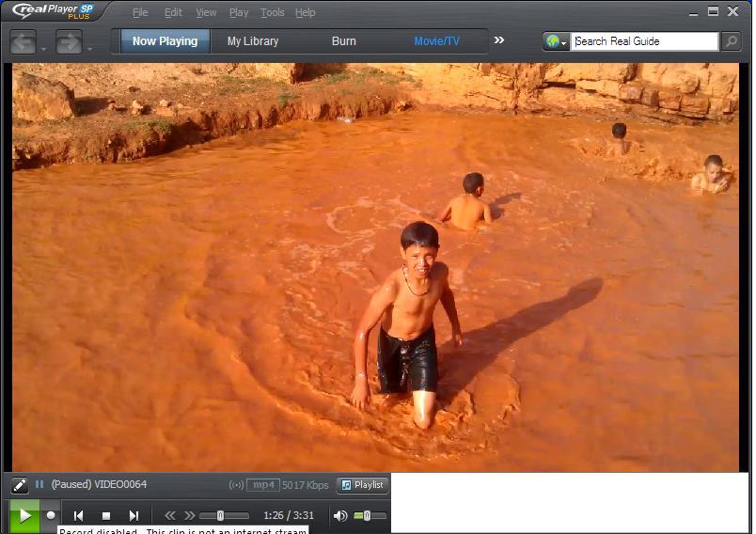Toggle the Playlist panel

coord(363,485)
